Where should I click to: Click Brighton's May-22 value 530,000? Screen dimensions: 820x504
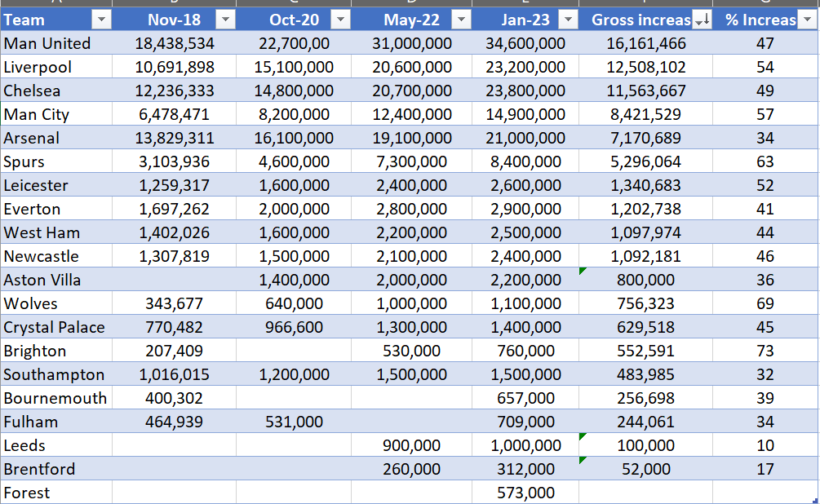pos(411,351)
